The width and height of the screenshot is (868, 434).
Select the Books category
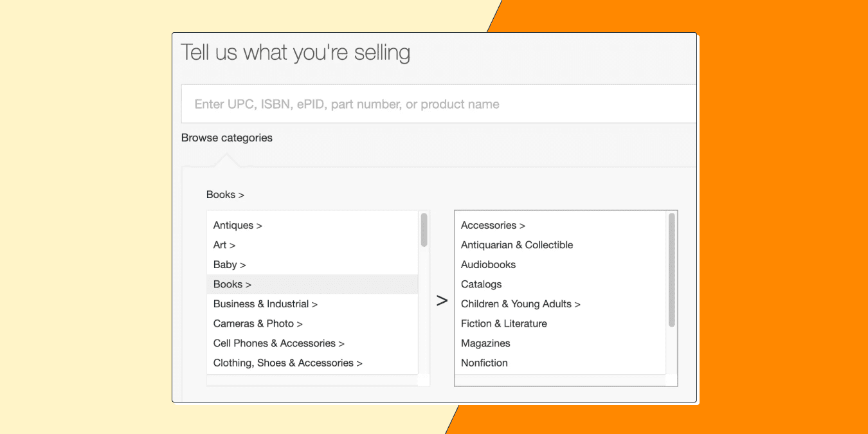coord(231,284)
